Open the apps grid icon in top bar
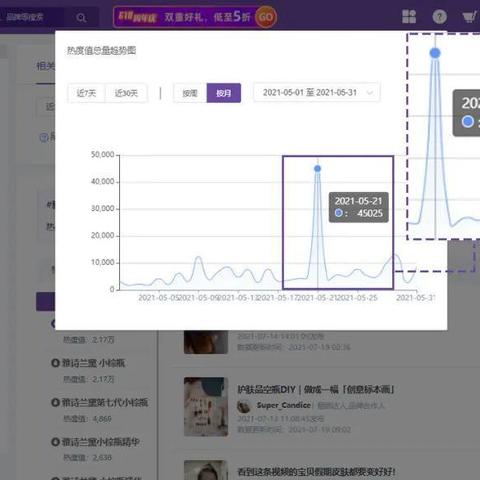The height and width of the screenshot is (480, 480). [409, 16]
